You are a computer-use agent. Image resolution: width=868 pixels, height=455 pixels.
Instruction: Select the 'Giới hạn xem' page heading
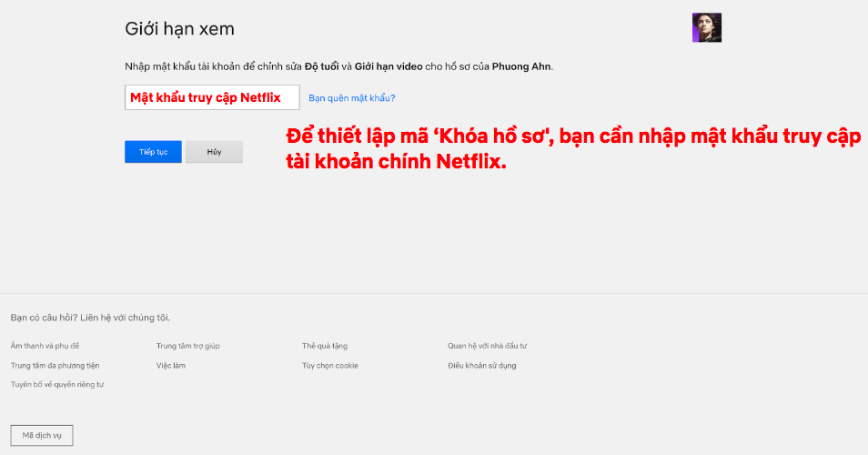[x=180, y=29]
